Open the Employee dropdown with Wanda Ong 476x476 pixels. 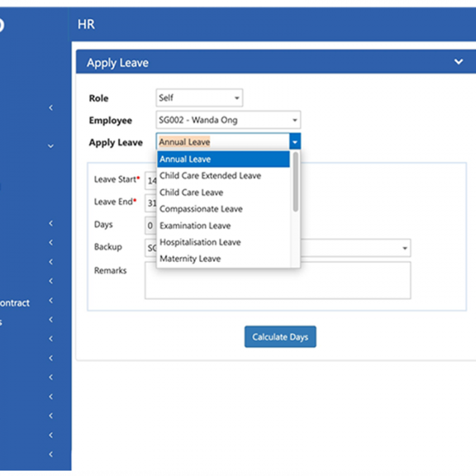tap(228, 120)
